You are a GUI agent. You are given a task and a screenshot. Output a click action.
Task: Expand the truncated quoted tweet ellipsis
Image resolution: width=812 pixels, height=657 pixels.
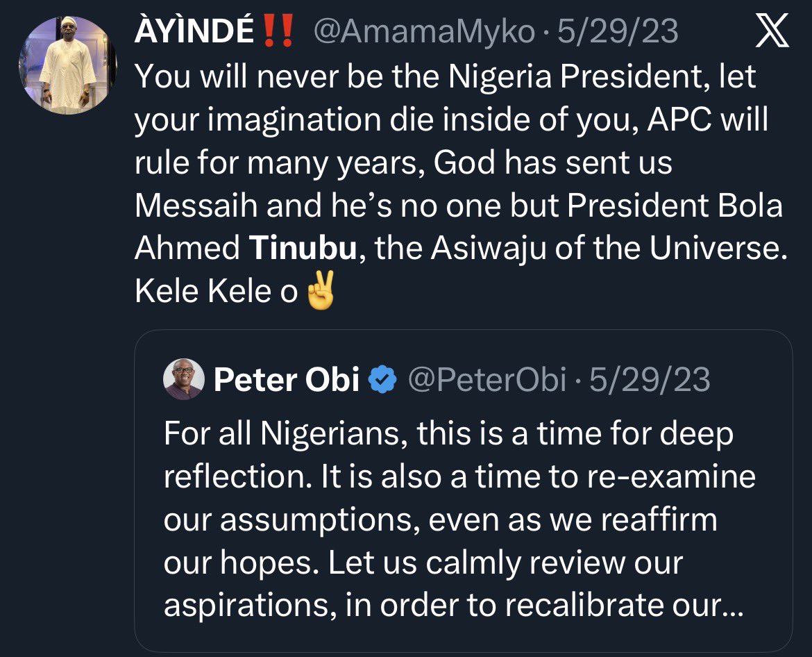[x=733, y=606]
